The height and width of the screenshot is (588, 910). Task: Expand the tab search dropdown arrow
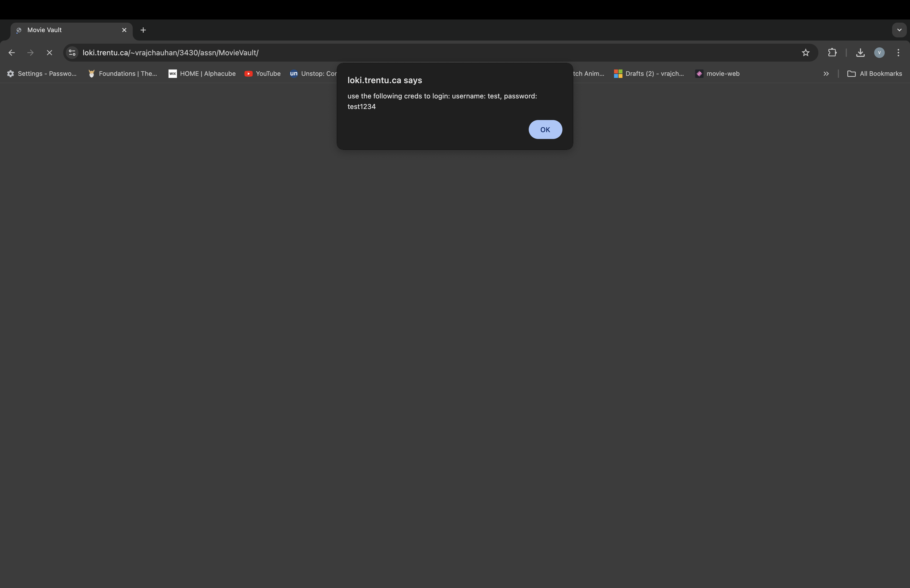[899, 30]
